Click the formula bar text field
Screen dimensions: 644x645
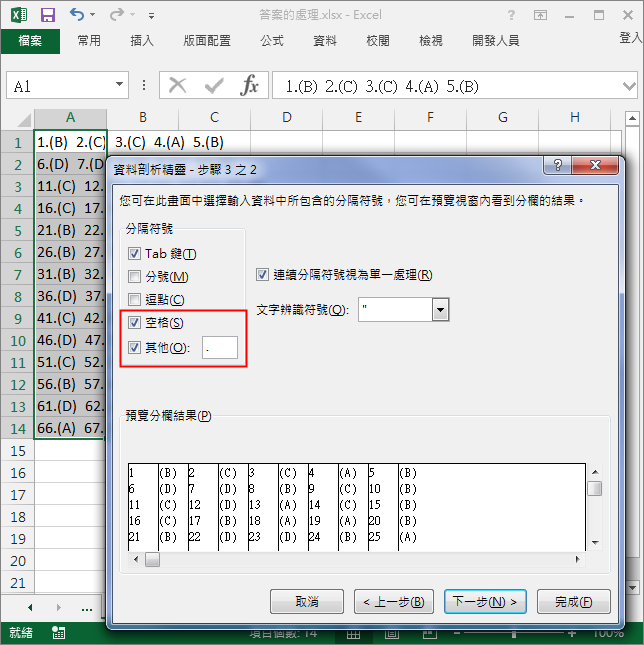pos(447,86)
